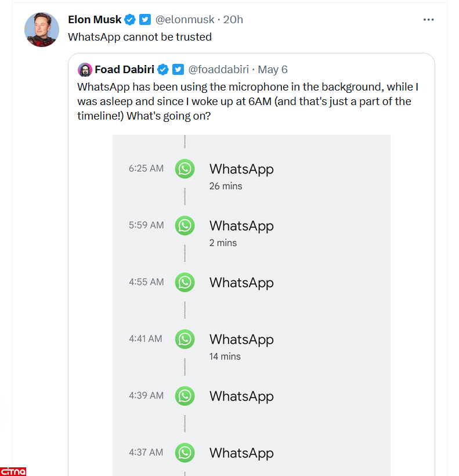
Task: Click Foad Dabiri's blue verified badge
Action: (163, 70)
